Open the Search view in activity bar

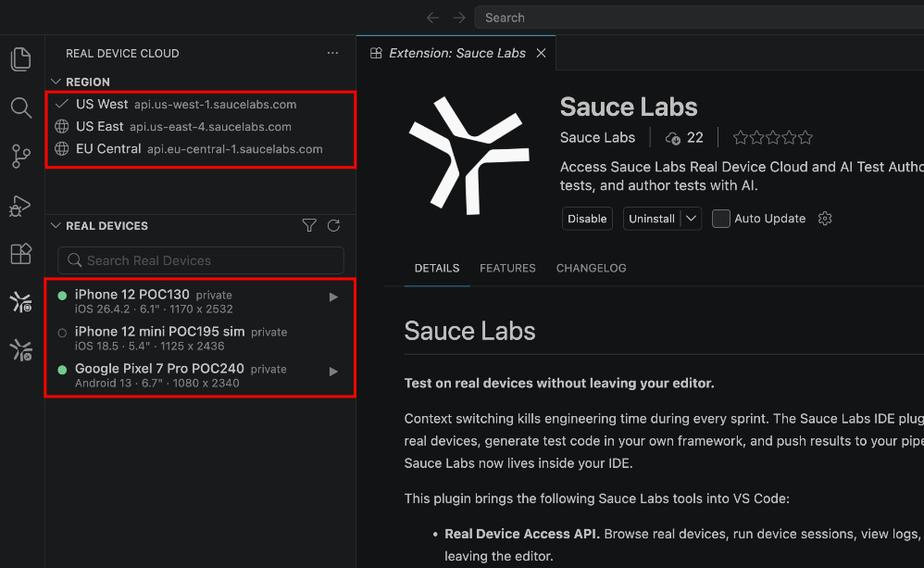(21, 107)
